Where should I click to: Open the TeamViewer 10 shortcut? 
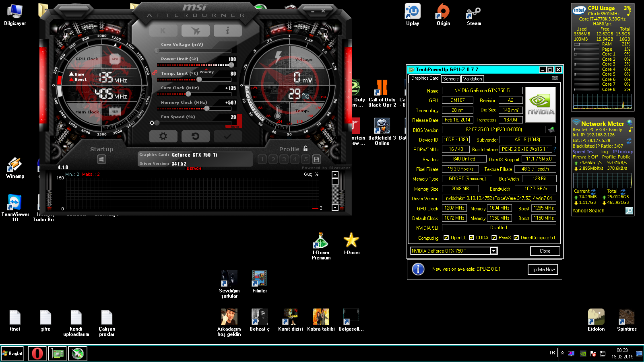15,208
